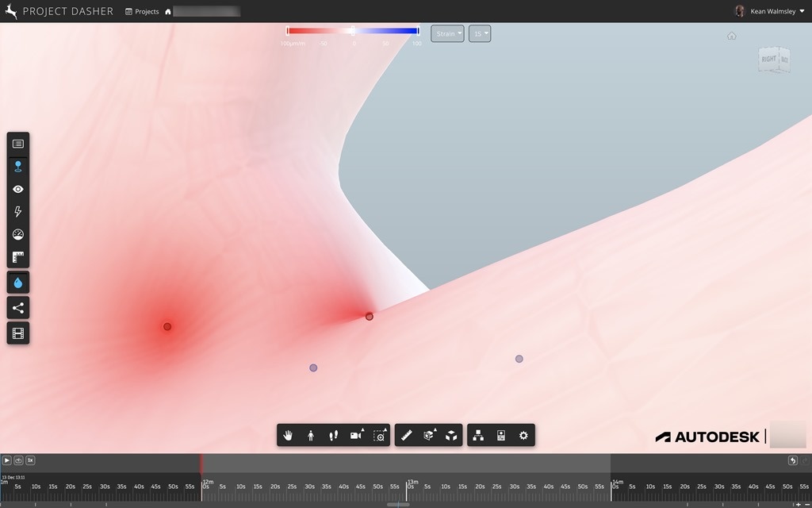Open the viewer Settings gear
This screenshot has height=508, width=812.
tap(523, 435)
